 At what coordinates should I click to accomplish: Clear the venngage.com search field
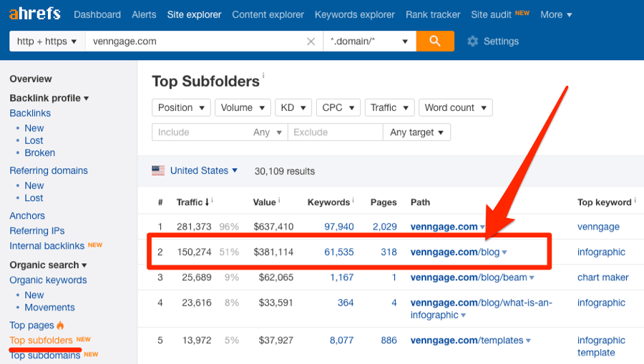click(311, 41)
